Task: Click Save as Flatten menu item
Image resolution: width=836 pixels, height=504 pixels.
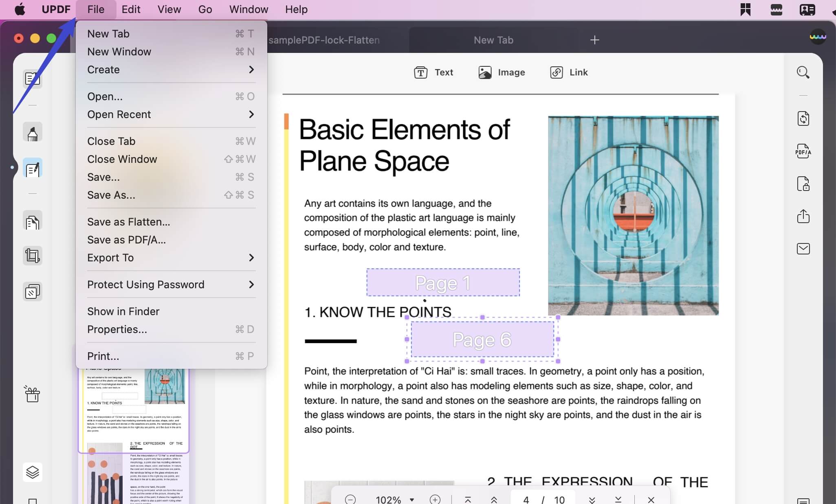Action: pyautogui.click(x=129, y=221)
